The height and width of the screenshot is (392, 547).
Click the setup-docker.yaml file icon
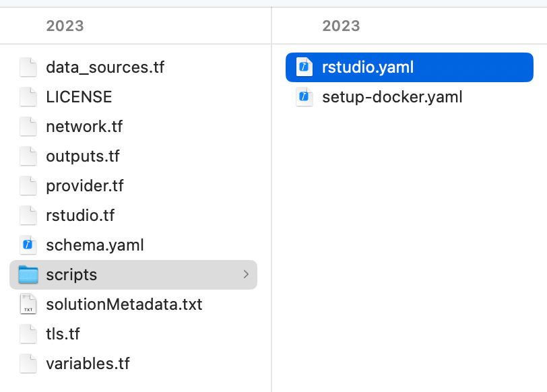point(304,97)
